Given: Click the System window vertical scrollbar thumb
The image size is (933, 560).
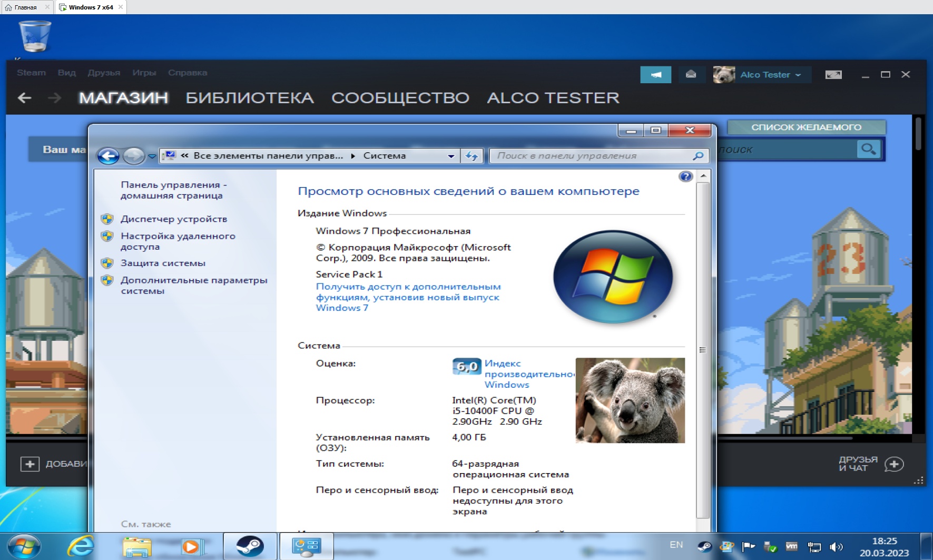Looking at the screenshot, I should coord(703,350).
